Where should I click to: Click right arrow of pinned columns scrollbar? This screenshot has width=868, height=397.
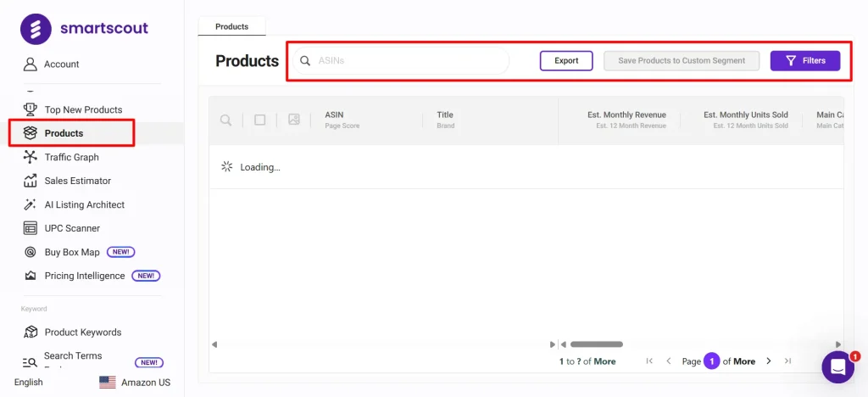(553, 344)
